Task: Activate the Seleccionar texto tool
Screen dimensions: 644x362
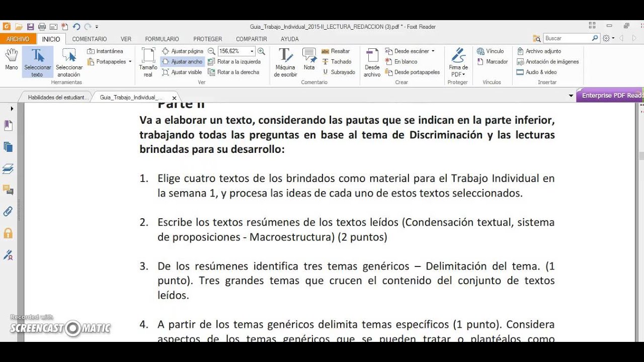Action: click(37, 63)
